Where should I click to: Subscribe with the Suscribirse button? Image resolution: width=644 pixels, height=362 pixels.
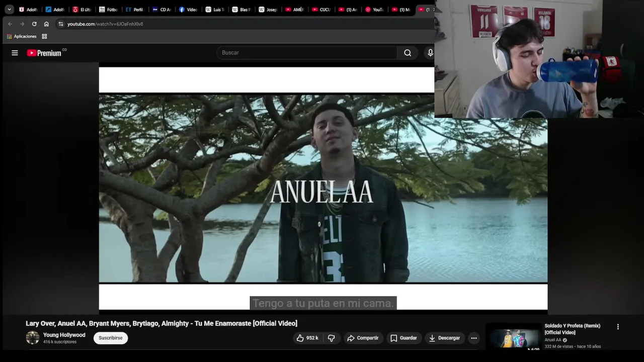(111, 338)
